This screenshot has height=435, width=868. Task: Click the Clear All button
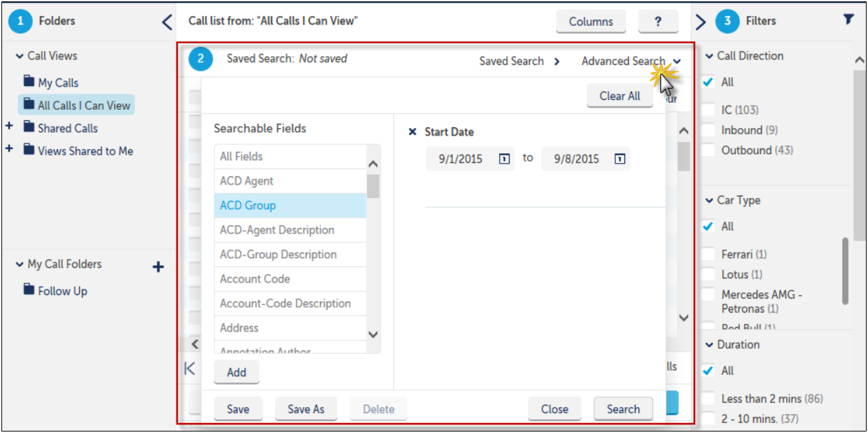click(619, 97)
